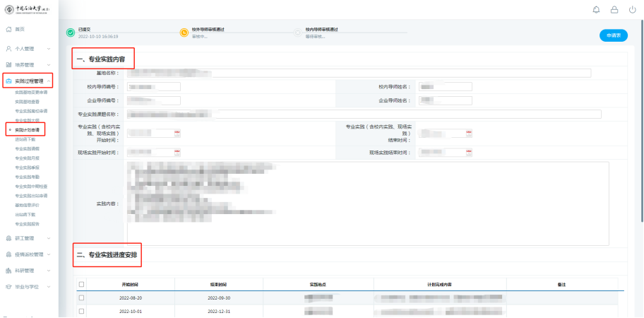Screen dimensions: 644x318
Task: Open calendar icon for 现场实践开始时间
Action: pos(177,153)
